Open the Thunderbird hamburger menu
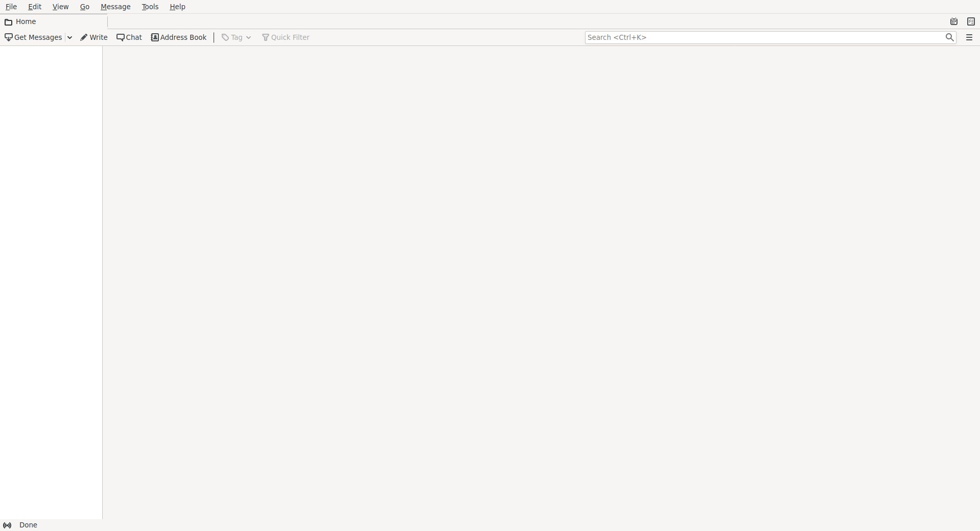 pos(969,37)
